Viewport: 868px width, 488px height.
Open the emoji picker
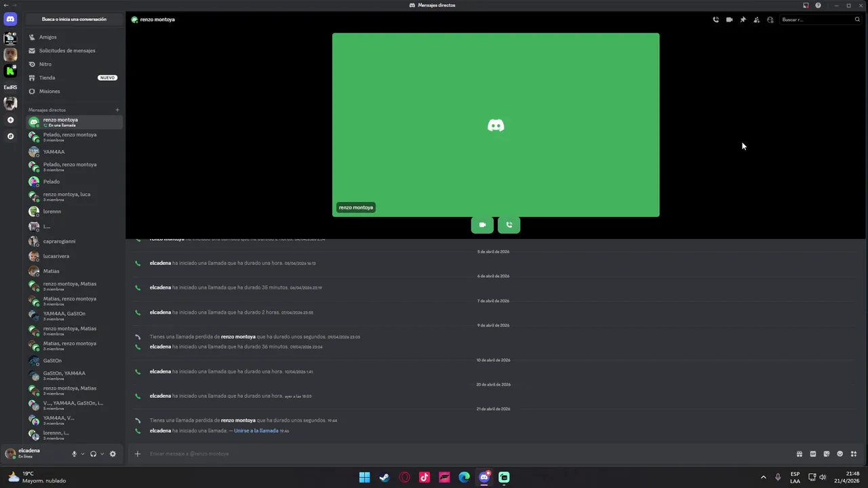(840, 454)
